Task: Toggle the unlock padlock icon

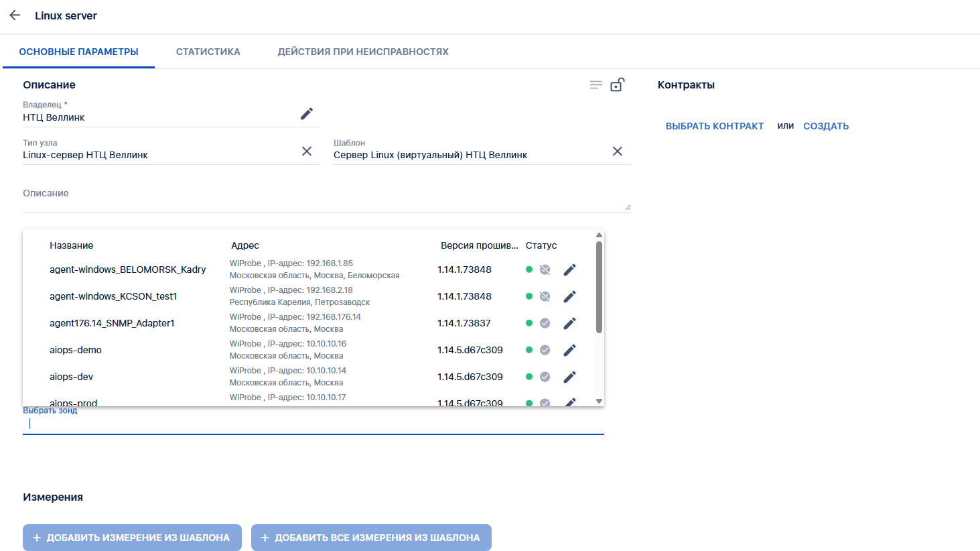Action: [x=618, y=85]
